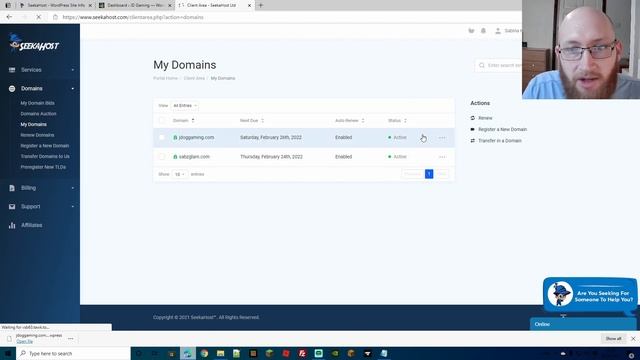640x360 pixels.
Task: Sort table by Status column
Action: (x=397, y=120)
